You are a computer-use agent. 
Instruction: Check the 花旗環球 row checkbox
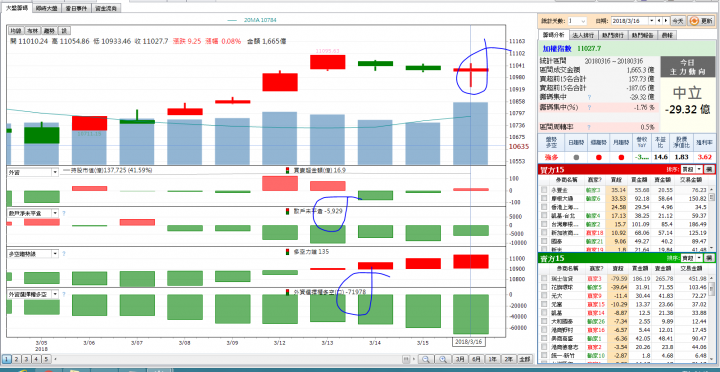(544, 287)
